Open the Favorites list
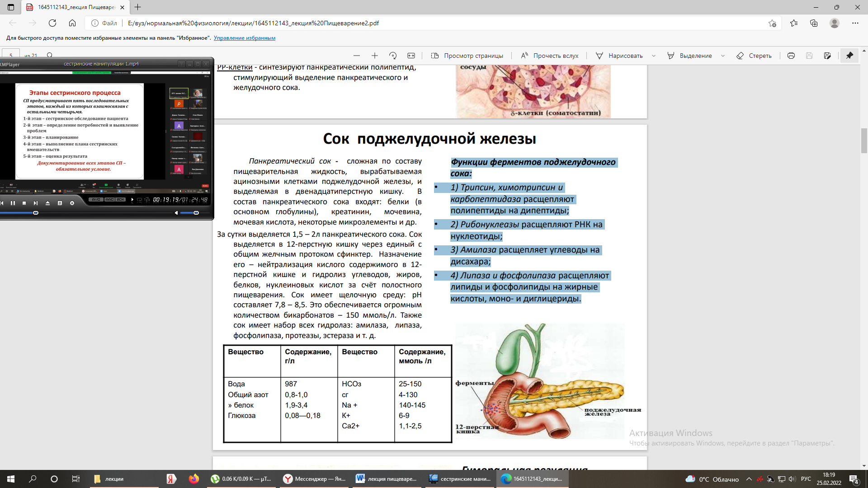Screen dimensions: 868x488 tap(794, 23)
